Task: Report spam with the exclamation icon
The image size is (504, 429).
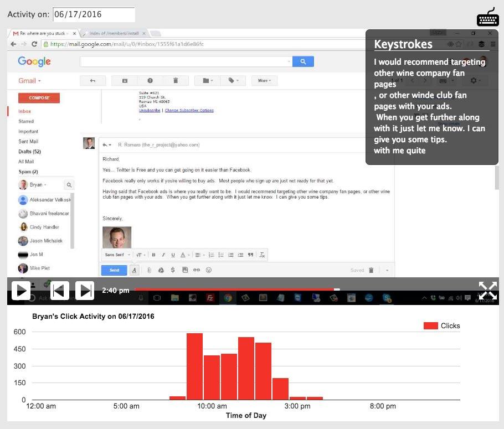Action: pos(150,81)
